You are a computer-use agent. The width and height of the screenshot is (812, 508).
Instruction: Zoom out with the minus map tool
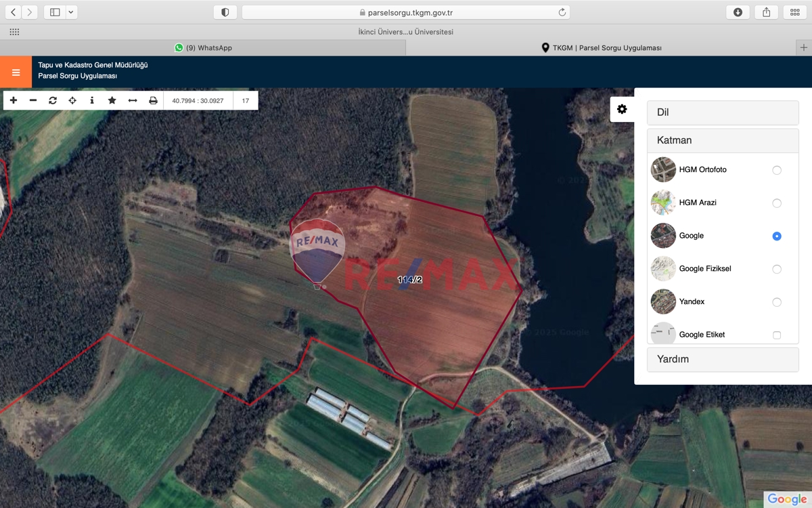click(33, 100)
